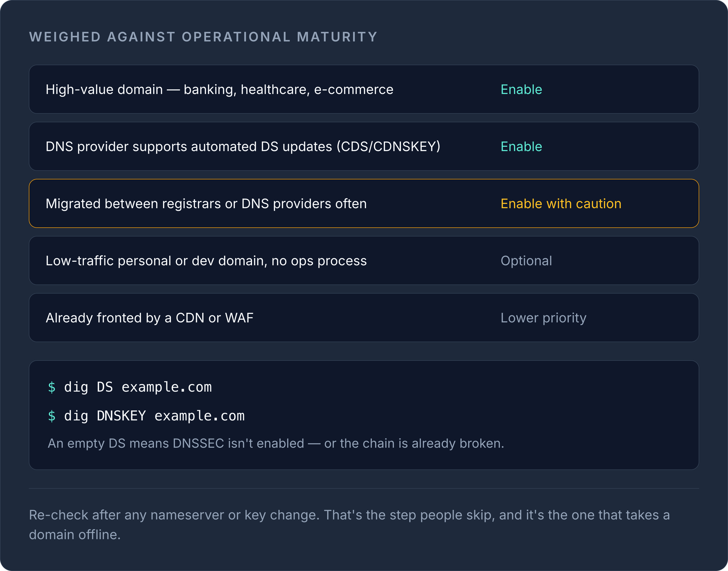This screenshot has width=728, height=571.
Task: Click the word DNSKEY in the command
Action: coord(121,416)
